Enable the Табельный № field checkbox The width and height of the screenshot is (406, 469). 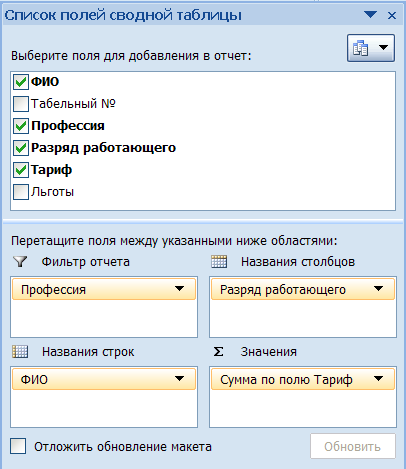coord(21,104)
